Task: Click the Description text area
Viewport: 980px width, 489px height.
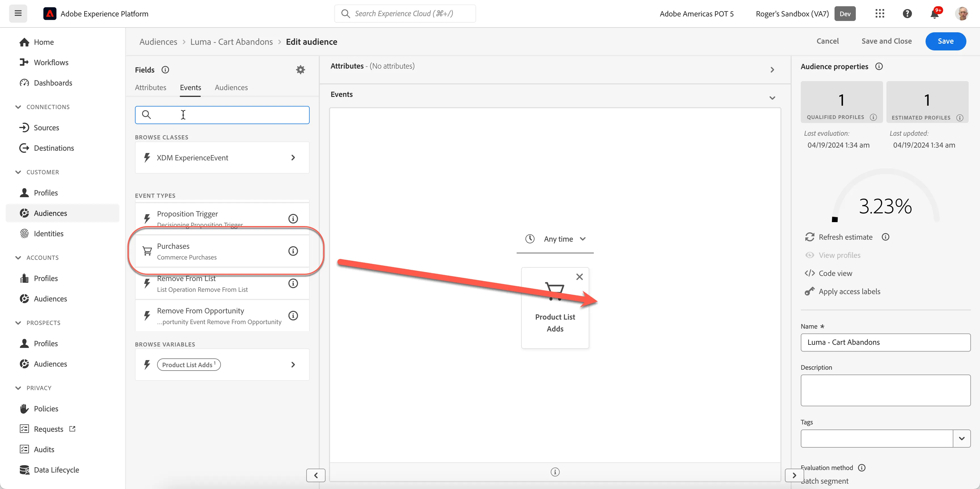Action: pos(885,390)
